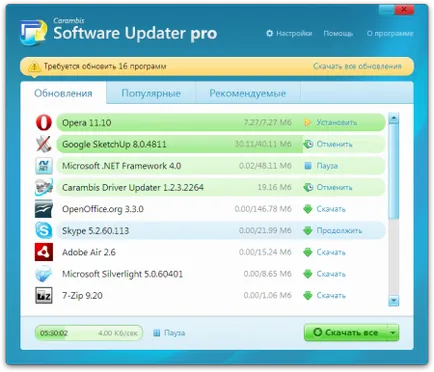Screen dimensions: 434x372
Task: Click Требуется обновить 16 программ message
Action: pyautogui.click(x=105, y=66)
